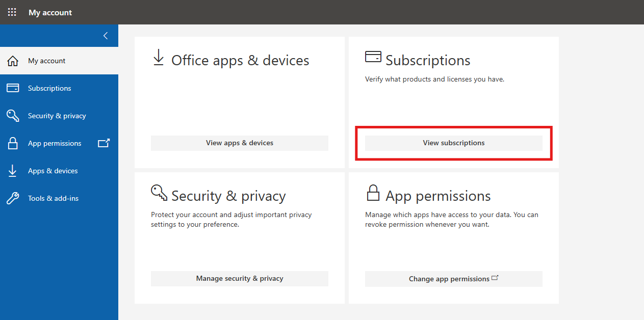
Task: Click the wrench icon for Tools & add-ins
Action: 13,198
